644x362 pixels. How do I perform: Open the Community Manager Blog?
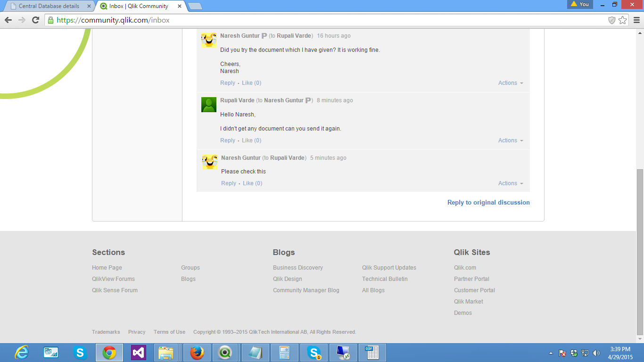click(x=306, y=290)
